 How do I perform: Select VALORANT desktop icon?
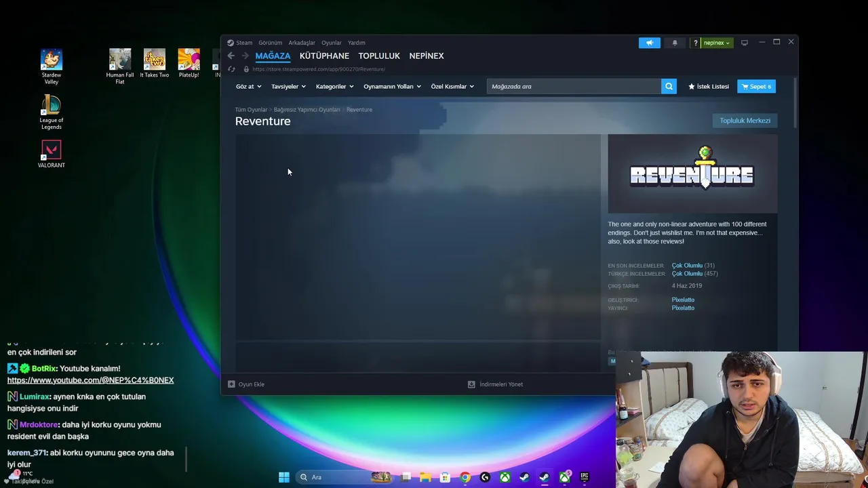click(x=52, y=154)
